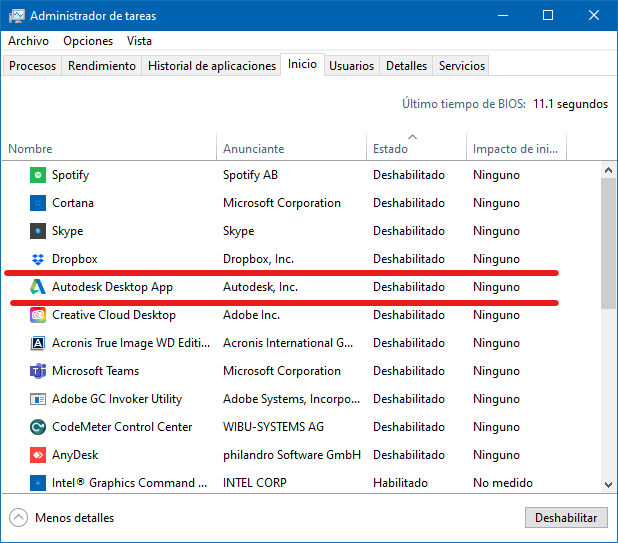Screen dimensions: 618x543
Task: Go to the Detalles tab
Action: pyautogui.click(x=406, y=65)
